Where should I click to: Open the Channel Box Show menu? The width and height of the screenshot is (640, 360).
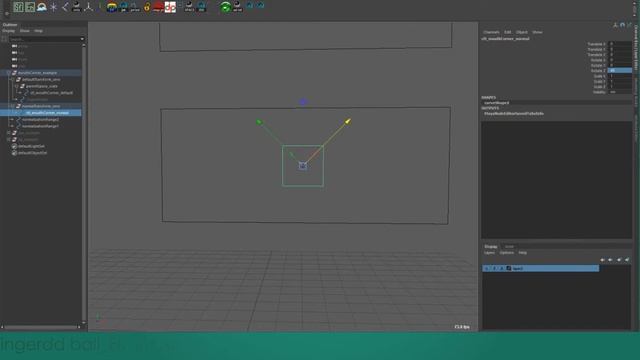tap(537, 32)
